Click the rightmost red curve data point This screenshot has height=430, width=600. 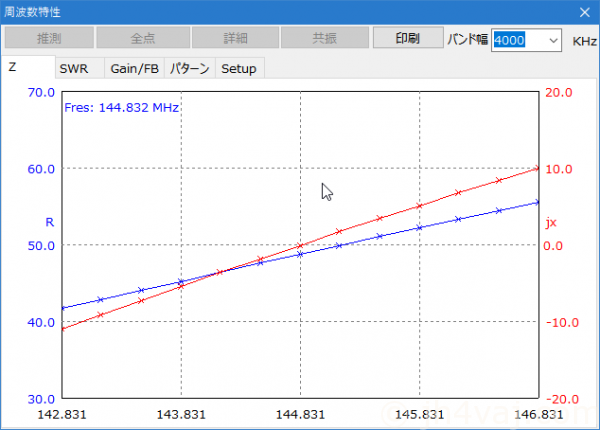coord(538,168)
